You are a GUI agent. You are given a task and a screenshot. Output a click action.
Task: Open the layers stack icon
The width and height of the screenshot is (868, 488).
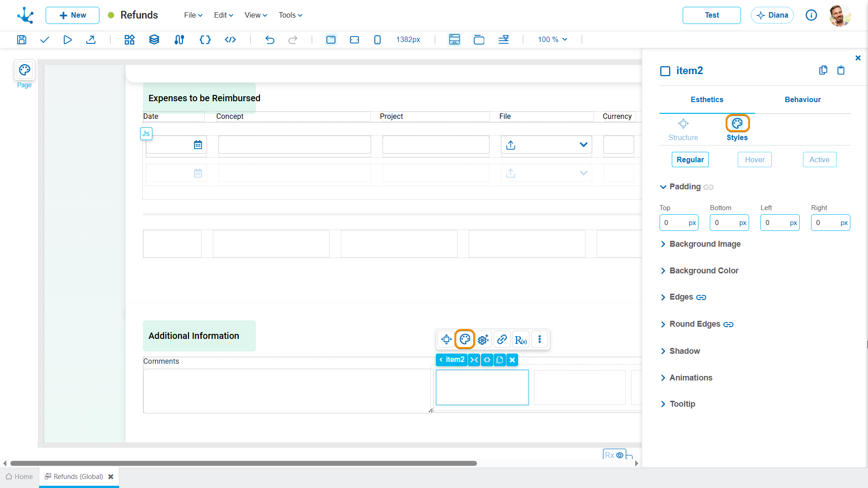click(154, 40)
